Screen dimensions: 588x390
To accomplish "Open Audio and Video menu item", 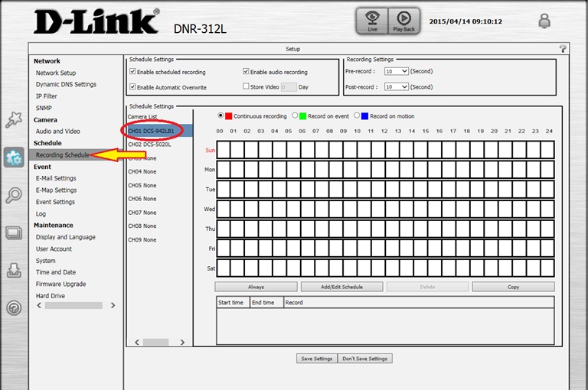I will tap(57, 132).
